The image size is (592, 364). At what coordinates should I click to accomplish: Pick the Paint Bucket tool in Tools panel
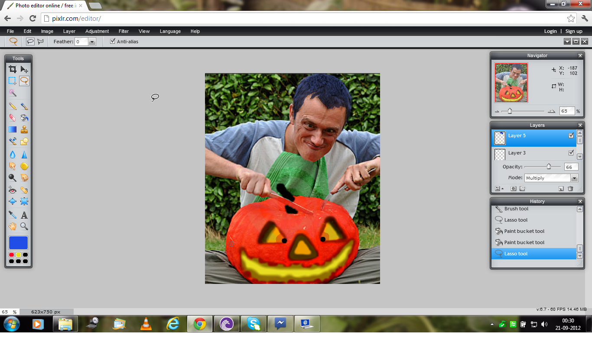24,118
